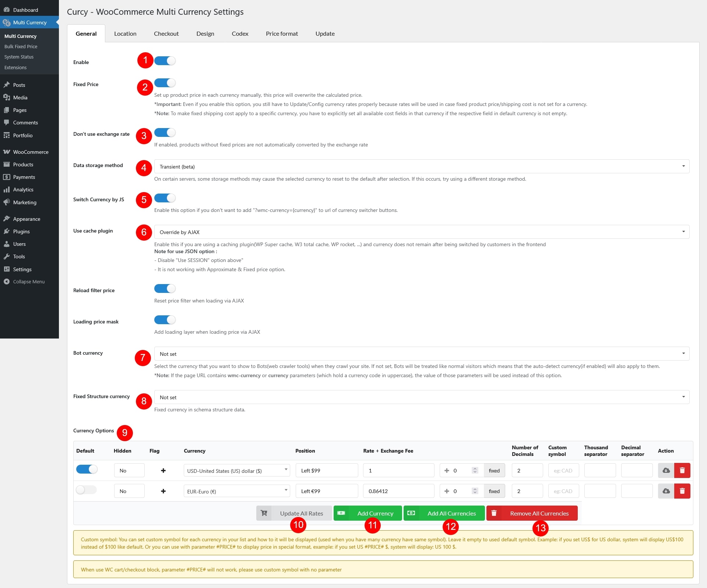Increase EUR exchange fee with stepper
707x588 pixels.
[x=475, y=489]
